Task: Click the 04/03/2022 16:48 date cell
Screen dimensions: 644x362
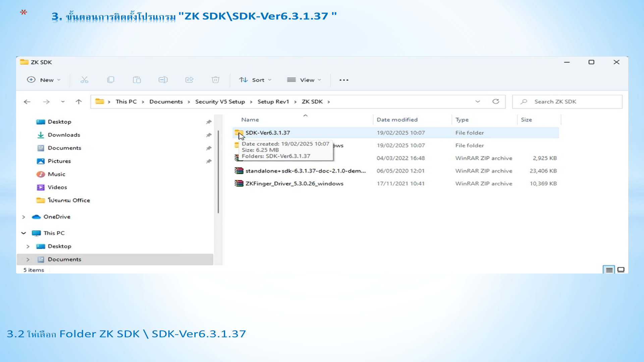Action: (400, 158)
